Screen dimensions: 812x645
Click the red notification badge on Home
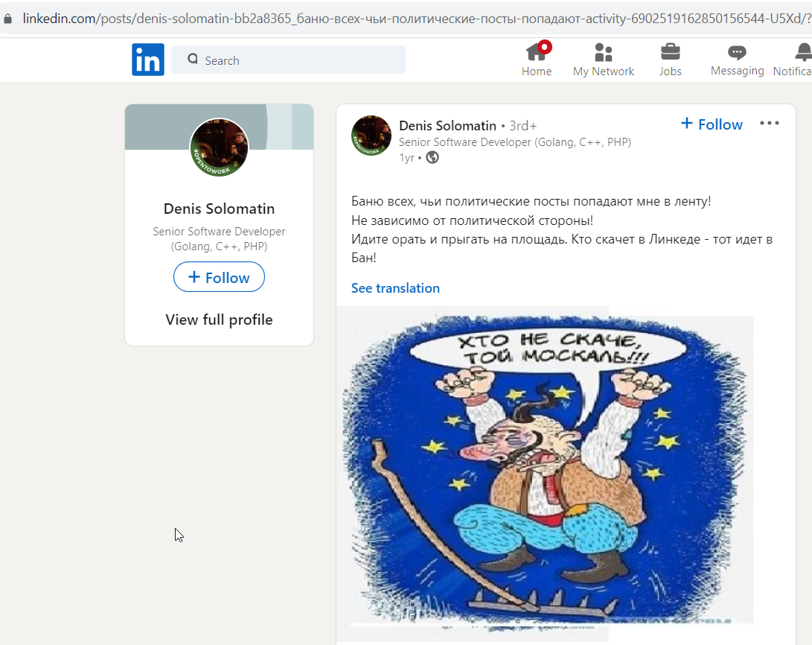point(544,47)
